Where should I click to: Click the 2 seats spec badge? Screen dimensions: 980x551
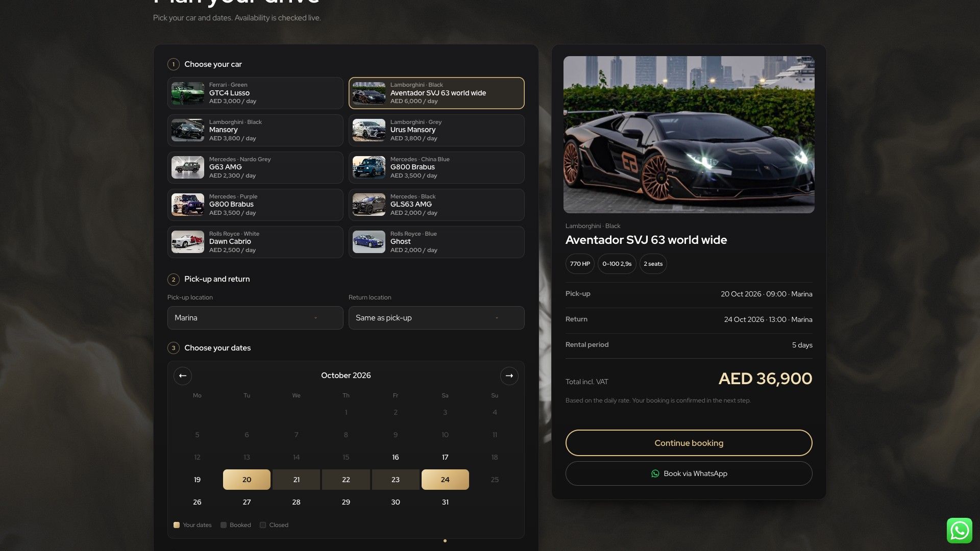point(653,264)
